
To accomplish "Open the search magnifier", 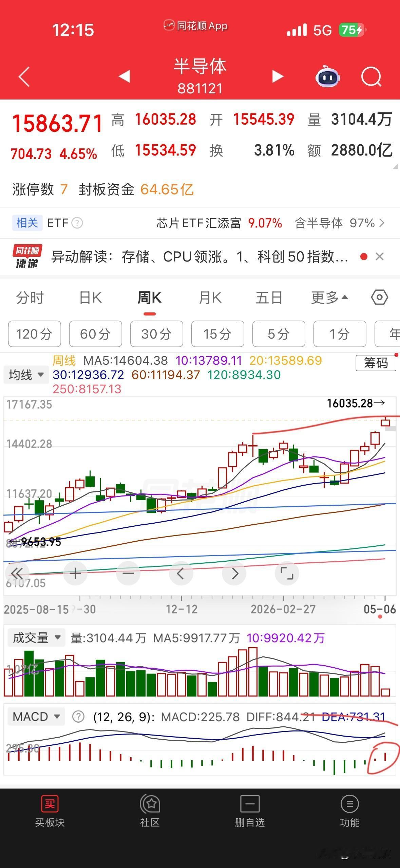I will pos(372,77).
